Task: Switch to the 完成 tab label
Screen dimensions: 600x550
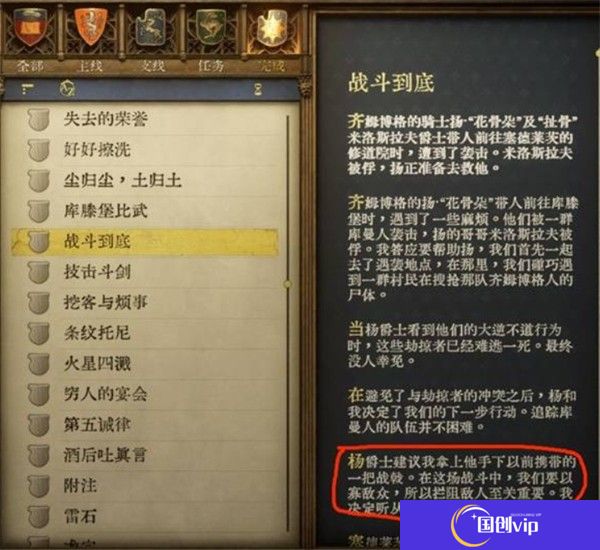Action: [271, 66]
